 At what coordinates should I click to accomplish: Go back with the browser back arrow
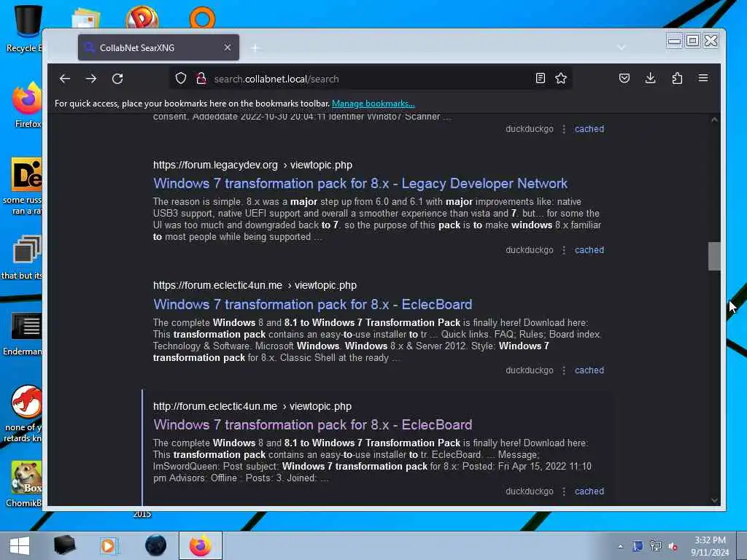point(65,79)
